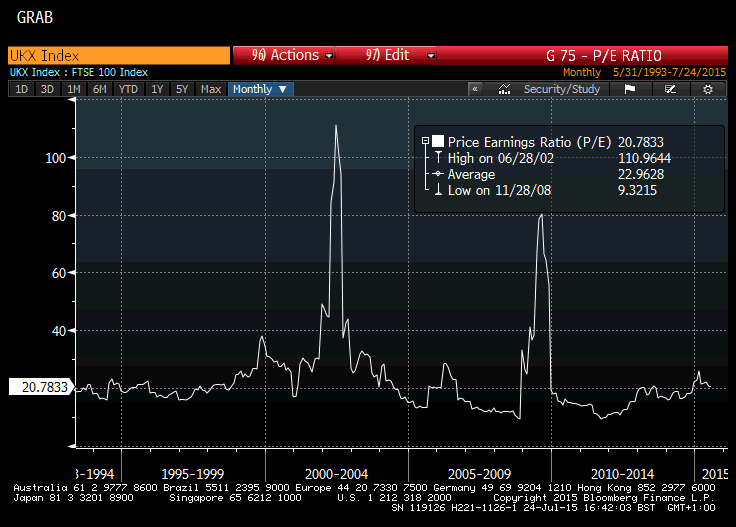Screen dimensions: 736x527
Task: Click the 110.9644 high value
Action: pos(644,158)
